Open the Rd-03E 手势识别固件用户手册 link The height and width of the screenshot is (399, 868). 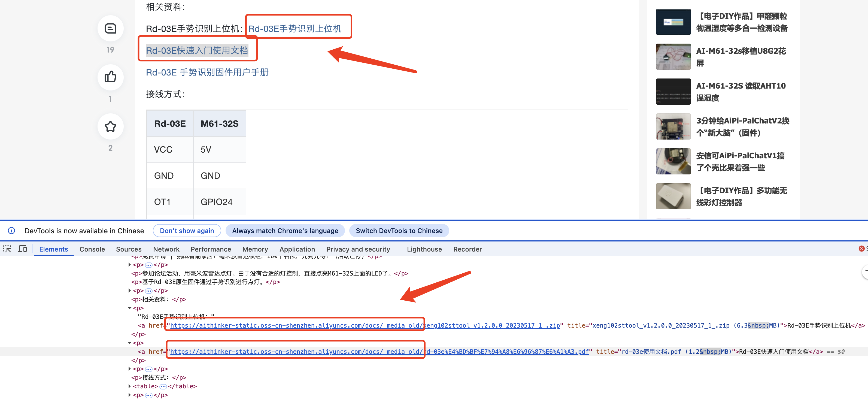click(207, 72)
